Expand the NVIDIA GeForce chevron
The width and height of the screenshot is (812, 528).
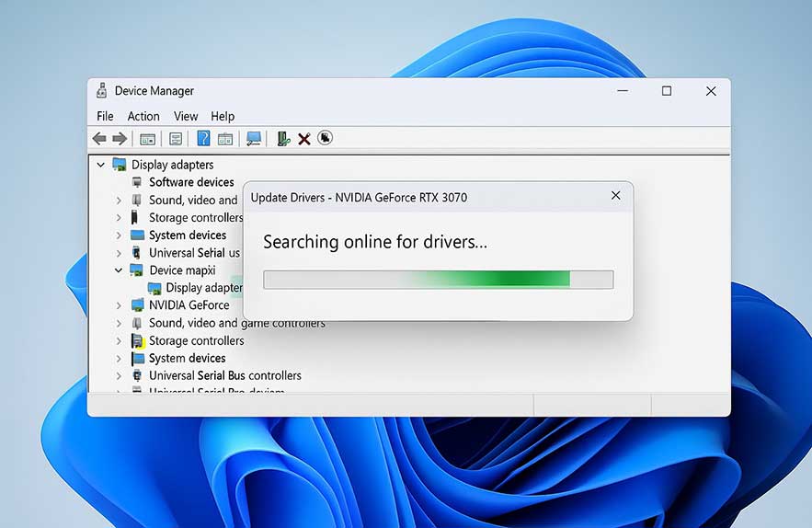tap(119, 305)
